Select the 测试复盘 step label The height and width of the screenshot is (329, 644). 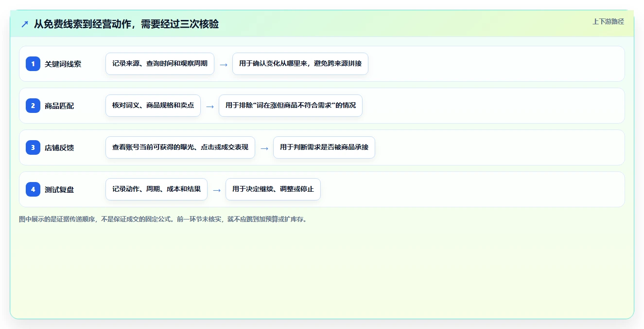(x=59, y=190)
